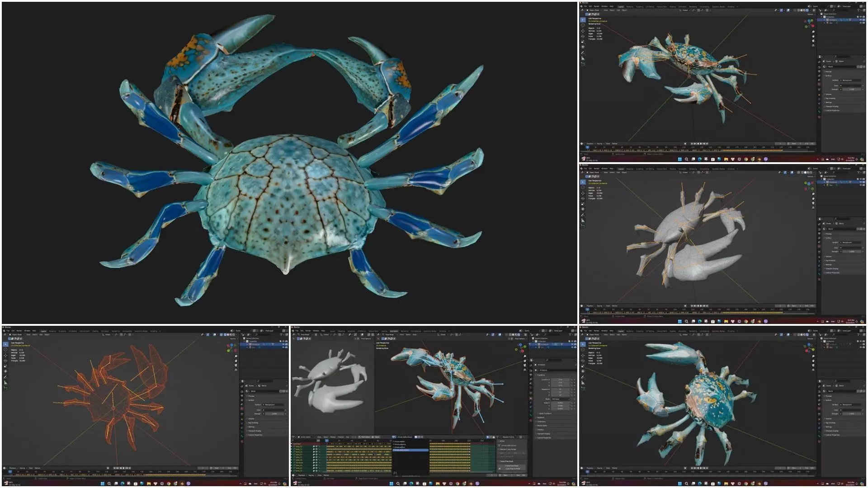Select the Rotate tool in the wireframe crab window
The height and width of the screenshot is (488, 868).
[5, 361]
